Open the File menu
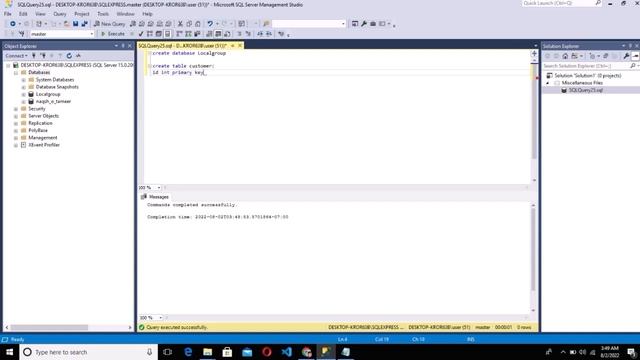640x360 pixels. pos(8,14)
